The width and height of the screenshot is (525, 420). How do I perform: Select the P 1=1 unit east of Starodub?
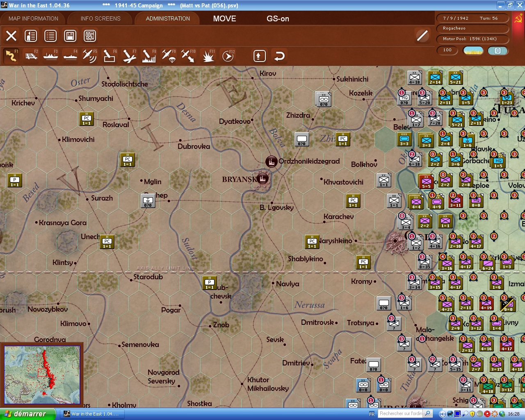click(210, 283)
